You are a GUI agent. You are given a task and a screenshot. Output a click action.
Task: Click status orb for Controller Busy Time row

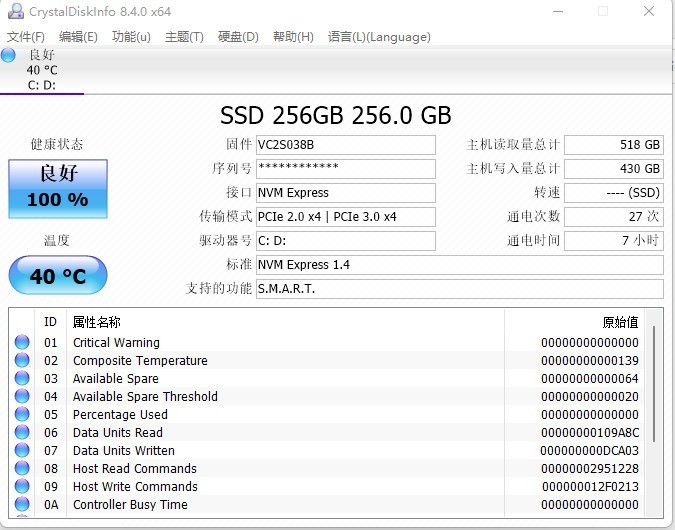click(x=22, y=504)
